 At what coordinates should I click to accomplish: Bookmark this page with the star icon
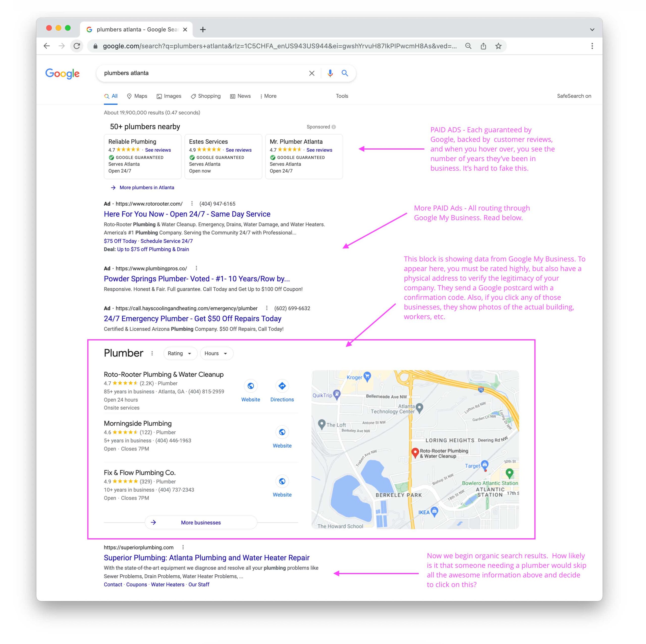pyautogui.click(x=498, y=46)
